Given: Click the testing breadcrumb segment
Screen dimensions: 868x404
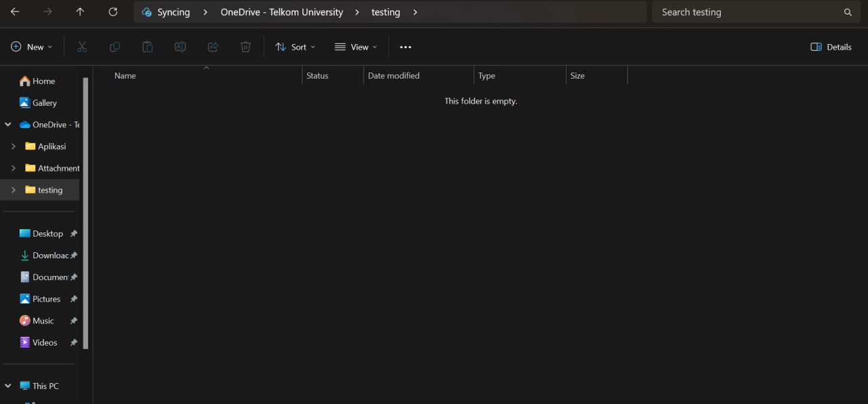Looking at the screenshot, I should (386, 12).
